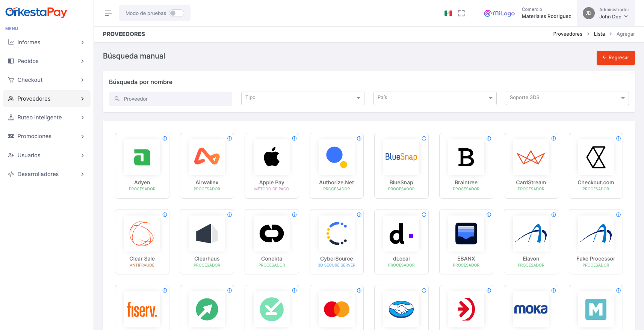
Task: Open the País dropdown
Action: pos(435,98)
